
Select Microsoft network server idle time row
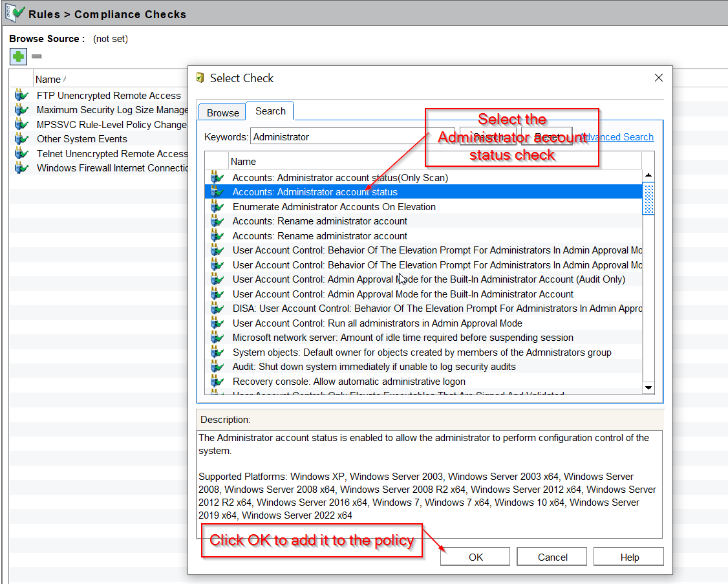[x=423, y=338]
